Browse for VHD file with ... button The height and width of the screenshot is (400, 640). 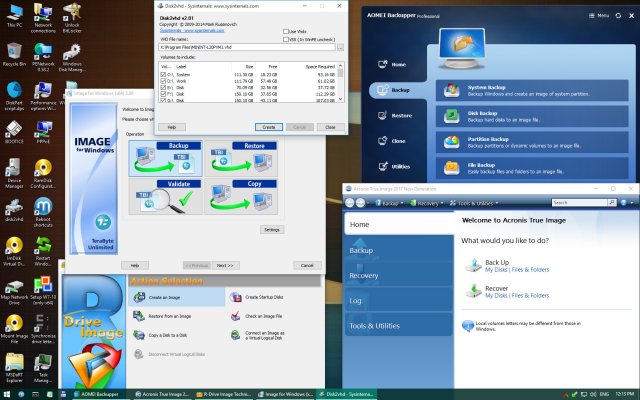(x=340, y=47)
